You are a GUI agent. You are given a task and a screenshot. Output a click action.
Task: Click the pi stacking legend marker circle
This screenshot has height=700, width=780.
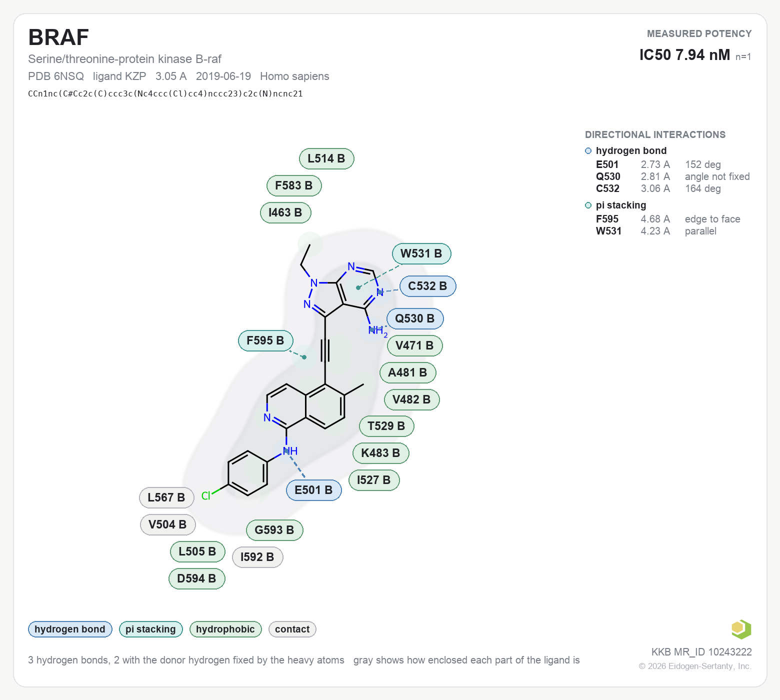point(588,205)
